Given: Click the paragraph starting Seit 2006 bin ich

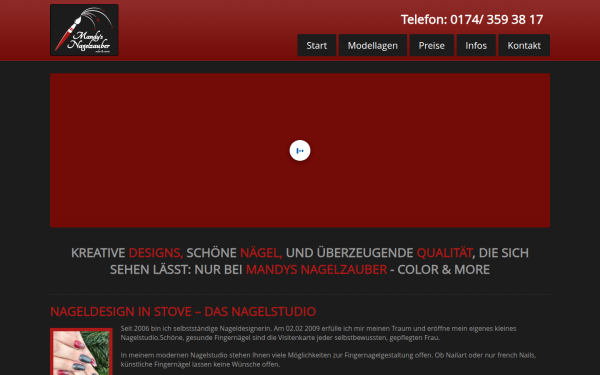Looking at the screenshot, I should pyautogui.click(x=318, y=333).
